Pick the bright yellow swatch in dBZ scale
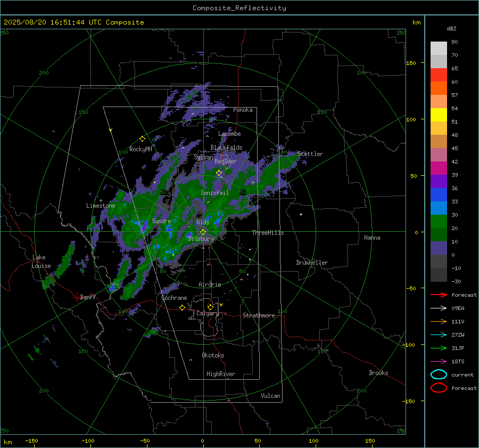The height and width of the screenshot is (448, 479). click(439, 115)
